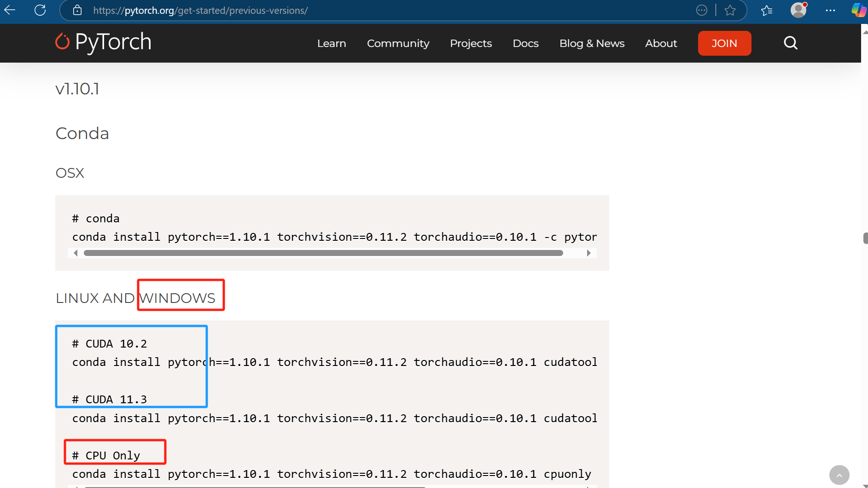Click the cpuonly conda install command

pos(332,474)
